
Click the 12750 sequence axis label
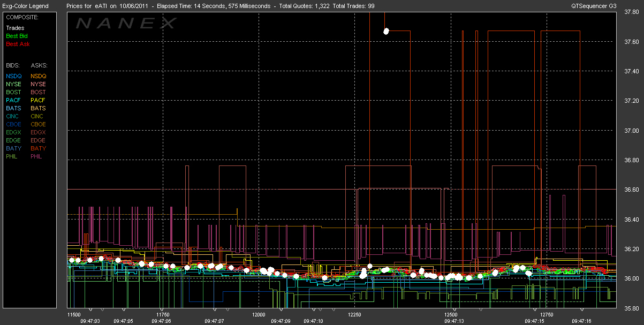pos(547,315)
